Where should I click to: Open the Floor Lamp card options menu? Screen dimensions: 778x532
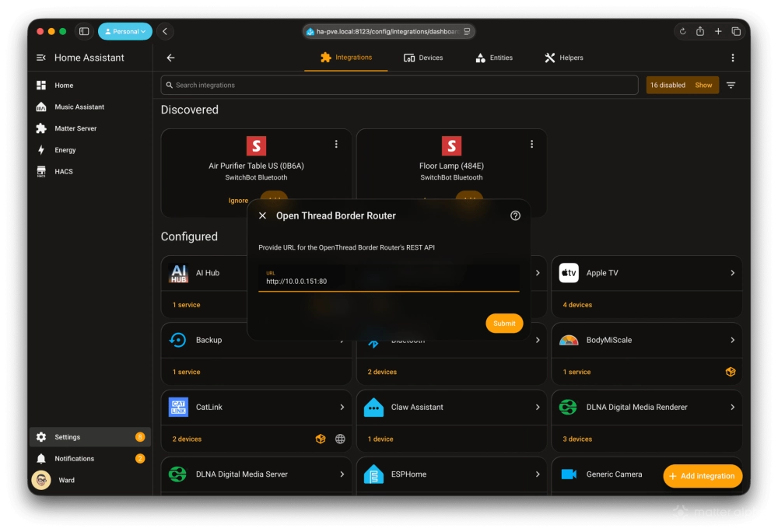point(531,144)
